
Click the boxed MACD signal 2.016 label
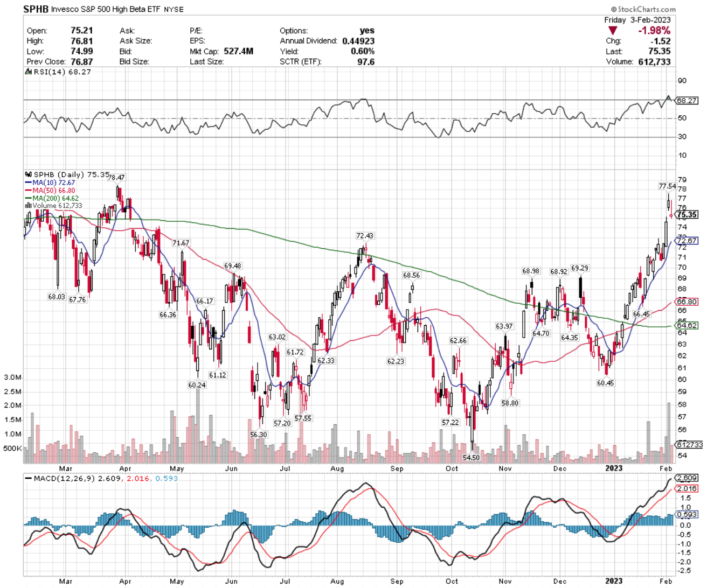coord(687,488)
